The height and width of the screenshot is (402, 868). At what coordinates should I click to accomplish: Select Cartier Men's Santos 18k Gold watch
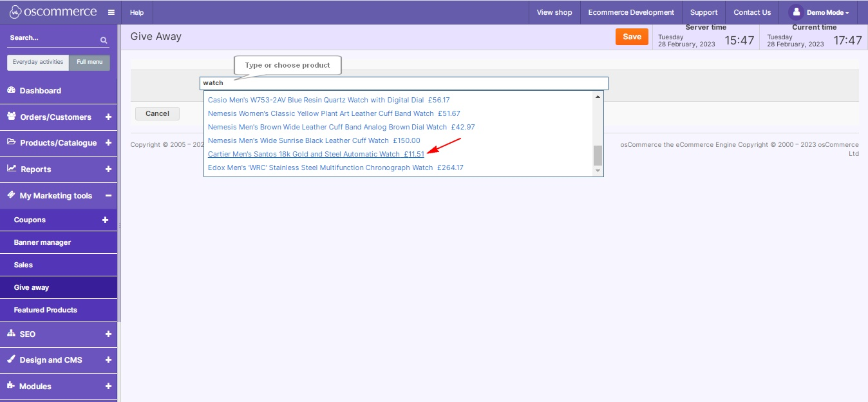pos(316,154)
